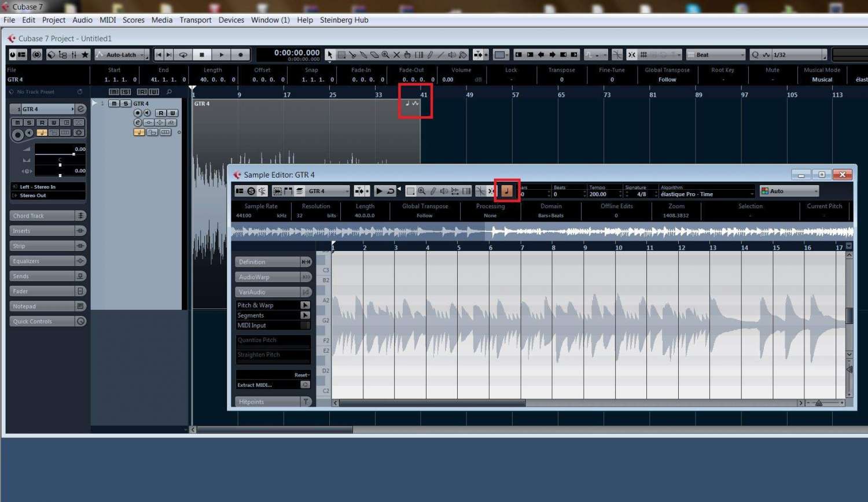868x502 pixels.
Task: Open the Mixer window icon in toolbar
Action: click(73, 55)
